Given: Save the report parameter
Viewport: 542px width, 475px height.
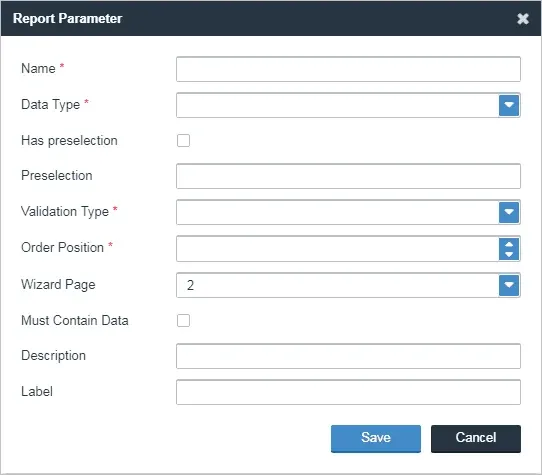Looking at the screenshot, I should [376, 438].
